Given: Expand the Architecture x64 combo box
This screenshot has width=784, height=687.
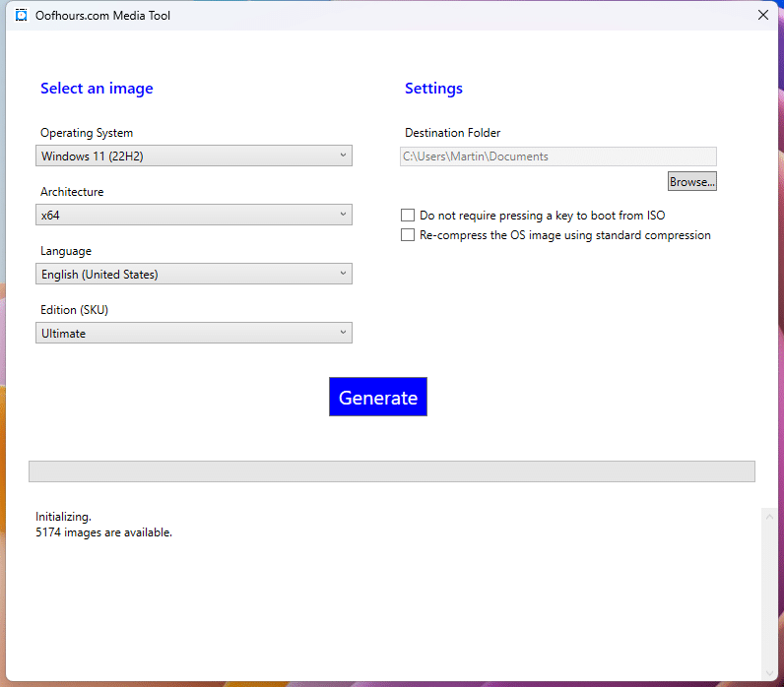Looking at the screenshot, I should pyautogui.click(x=194, y=215).
